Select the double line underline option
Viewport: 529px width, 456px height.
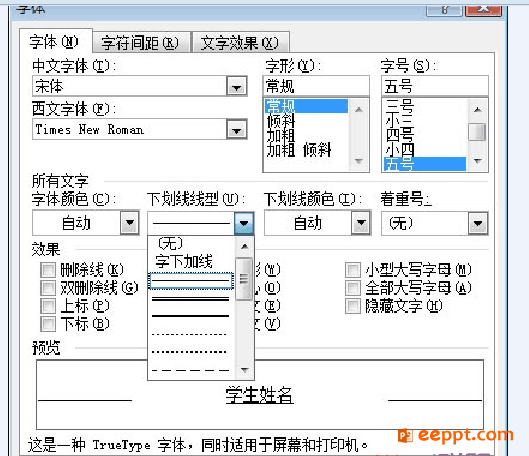pyautogui.click(x=191, y=298)
